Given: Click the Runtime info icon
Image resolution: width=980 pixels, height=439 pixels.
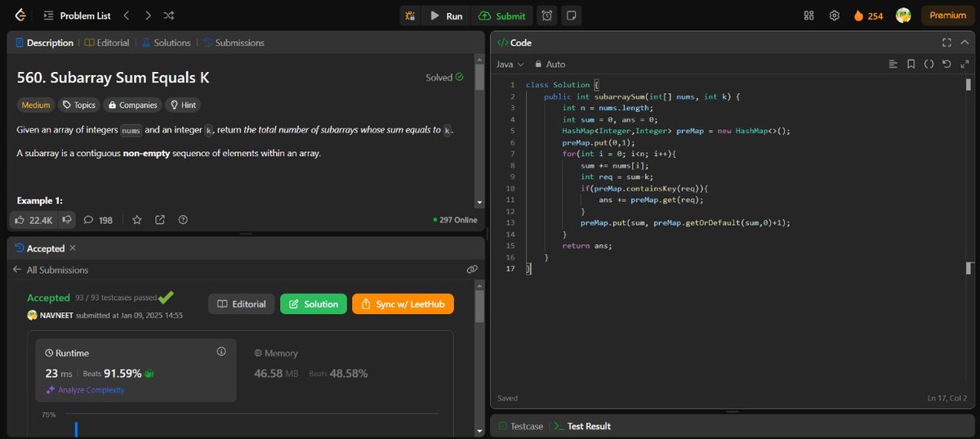Looking at the screenshot, I should [x=221, y=352].
